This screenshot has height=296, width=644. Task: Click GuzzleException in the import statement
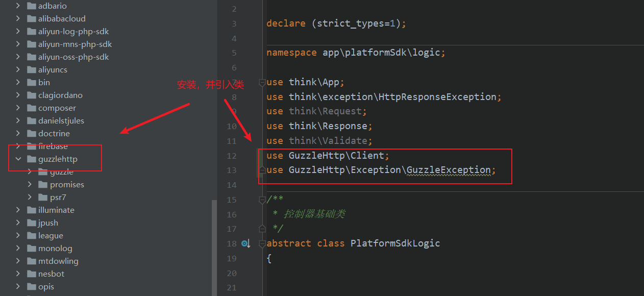[449, 170]
